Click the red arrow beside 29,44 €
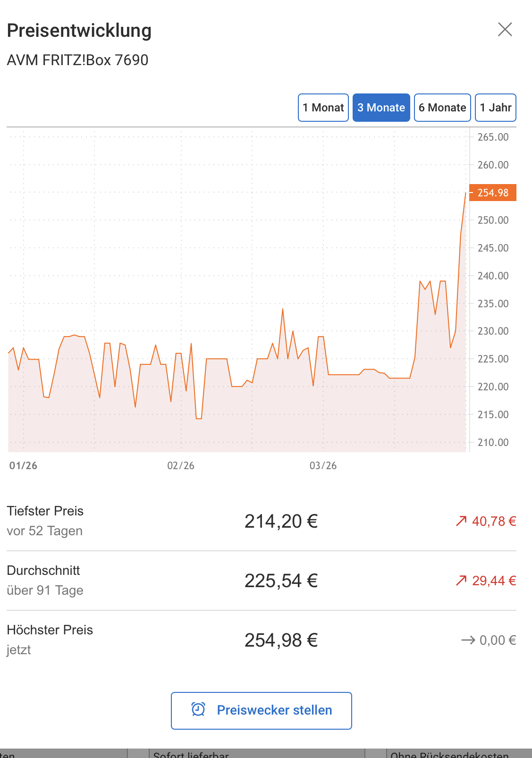The width and height of the screenshot is (532, 758). (461, 581)
